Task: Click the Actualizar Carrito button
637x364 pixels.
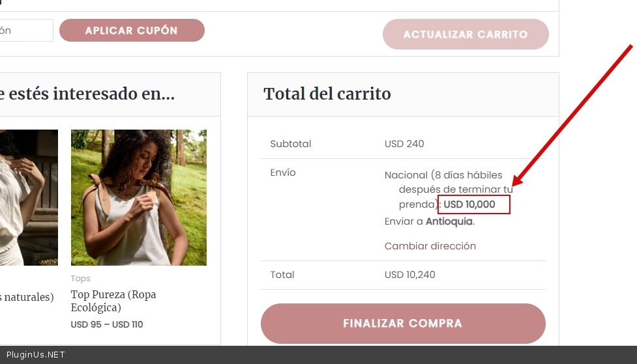Action: [x=466, y=35]
